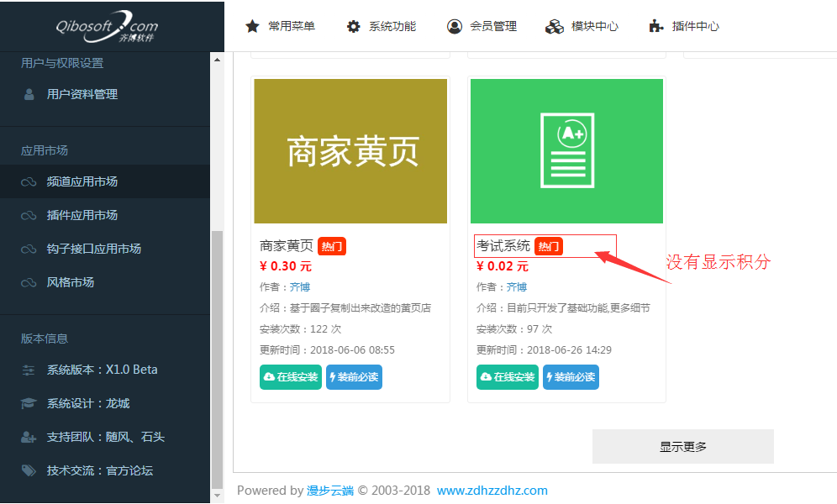
Task: Click the cloud icon beside 插件应用市场
Action: click(29, 216)
